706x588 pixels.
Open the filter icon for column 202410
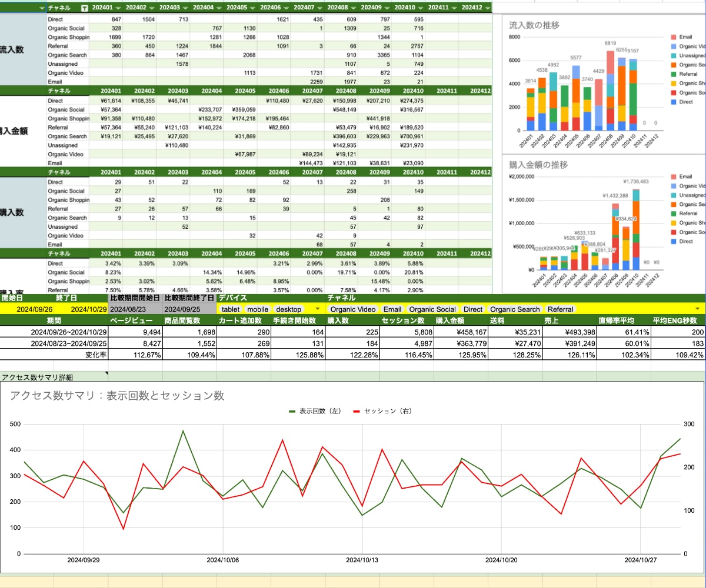click(421, 8)
